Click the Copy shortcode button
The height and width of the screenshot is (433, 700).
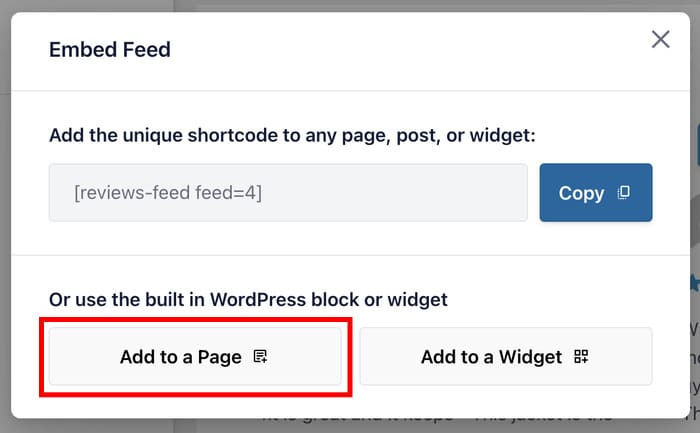coord(595,193)
